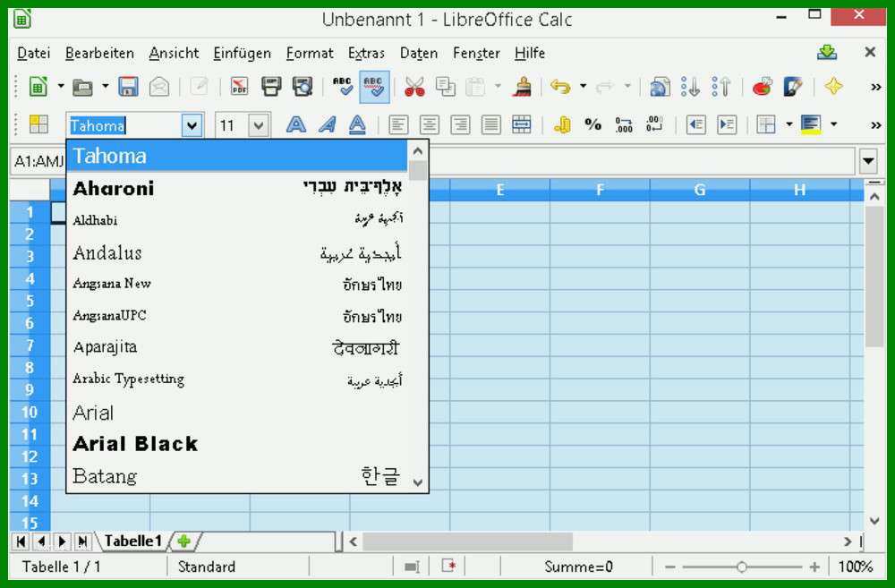
Task: Click the Borders icon
Action: click(x=766, y=124)
